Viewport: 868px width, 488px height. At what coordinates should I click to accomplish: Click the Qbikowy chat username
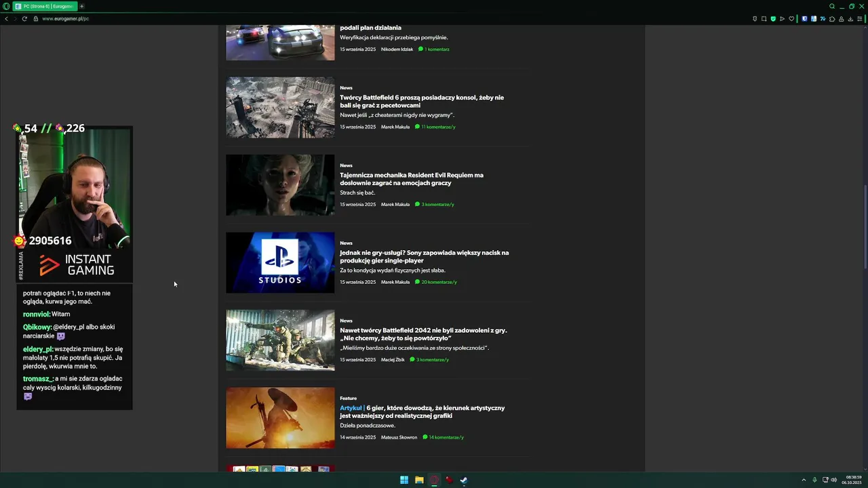pos(37,327)
